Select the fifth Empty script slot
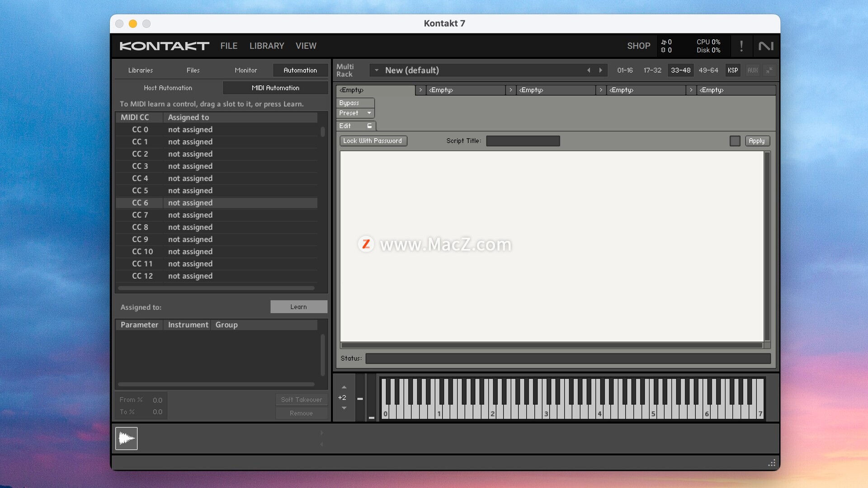 click(x=736, y=90)
